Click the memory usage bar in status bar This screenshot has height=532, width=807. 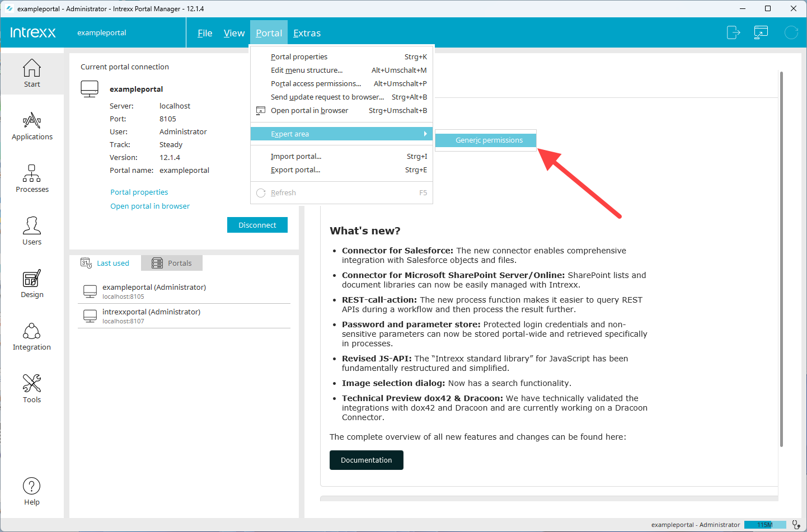pos(764,525)
